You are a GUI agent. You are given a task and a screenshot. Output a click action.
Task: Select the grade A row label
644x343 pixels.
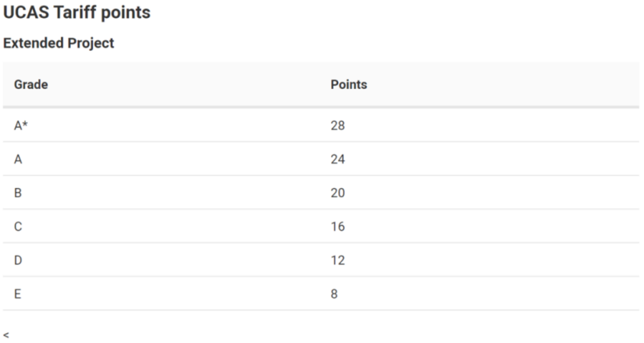click(x=18, y=159)
